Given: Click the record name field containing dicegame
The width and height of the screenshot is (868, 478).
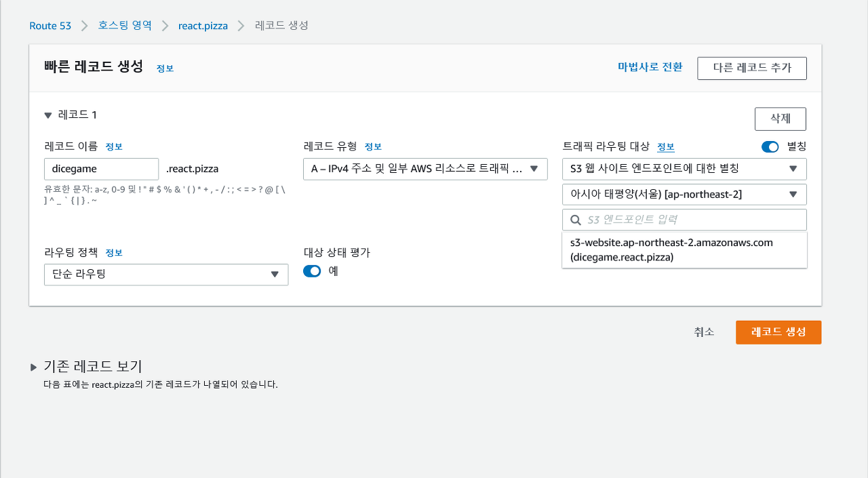Looking at the screenshot, I should click(x=101, y=169).
